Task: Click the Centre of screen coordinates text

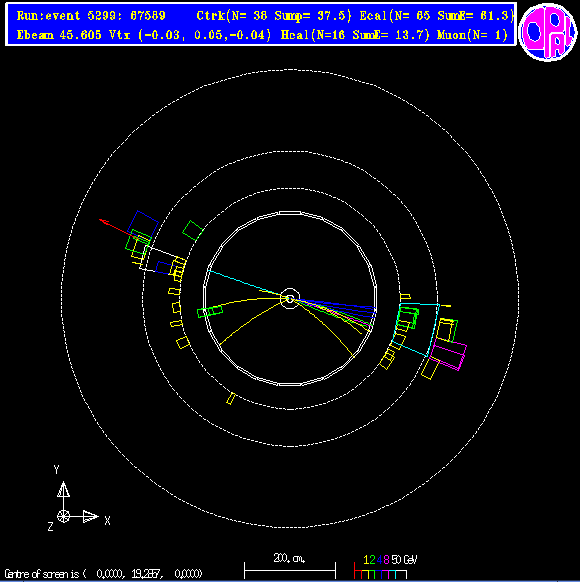Action: pyautogui.click(x=104, y=574)
